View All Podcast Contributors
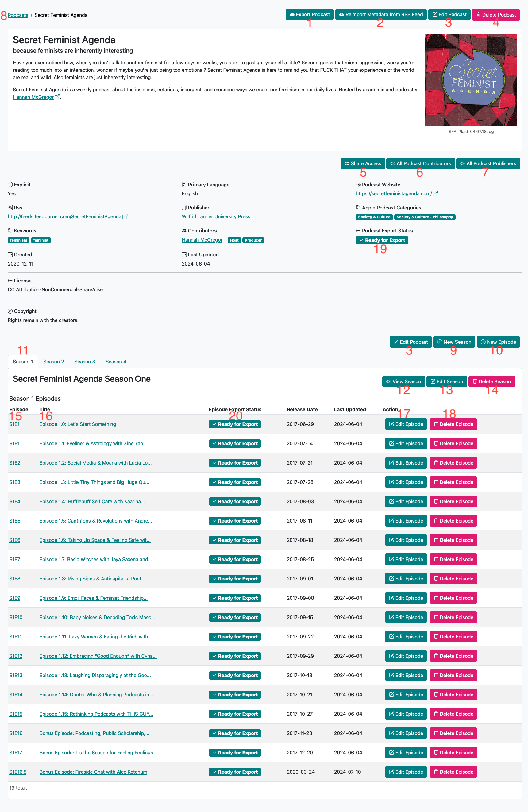528x812 pixels. tap(420, 163)
